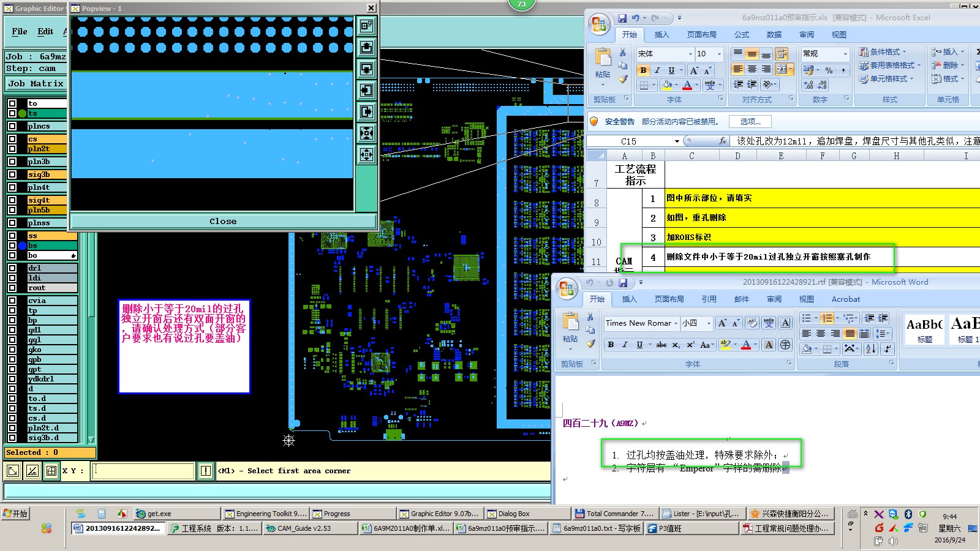The width and height of the screenshot is (980, 551).
Task: Toggle checkbox for layer 'ydkdrl'
Action: [x=12, y=379]
